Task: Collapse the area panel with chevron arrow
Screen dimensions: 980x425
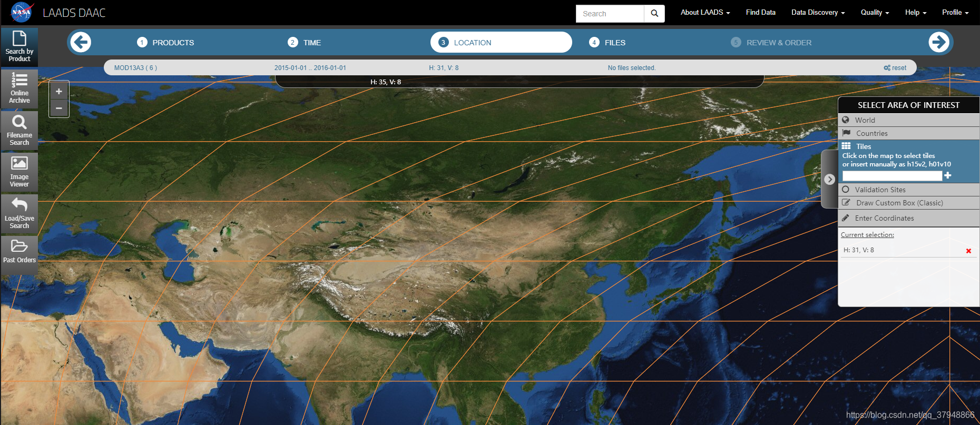Action: (x=830, y=179)
